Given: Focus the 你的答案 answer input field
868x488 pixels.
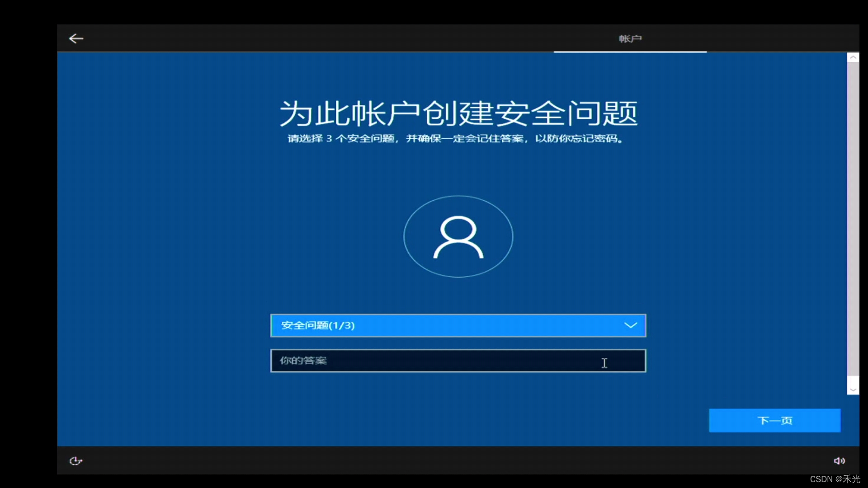Looking at the screenshot, I should [458, 361].
